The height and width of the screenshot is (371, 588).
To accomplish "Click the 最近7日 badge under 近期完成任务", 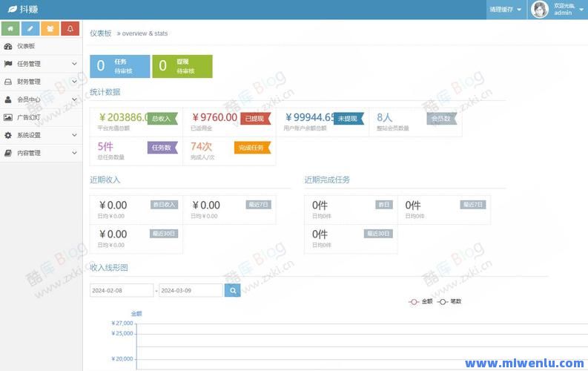I will 473,205.
